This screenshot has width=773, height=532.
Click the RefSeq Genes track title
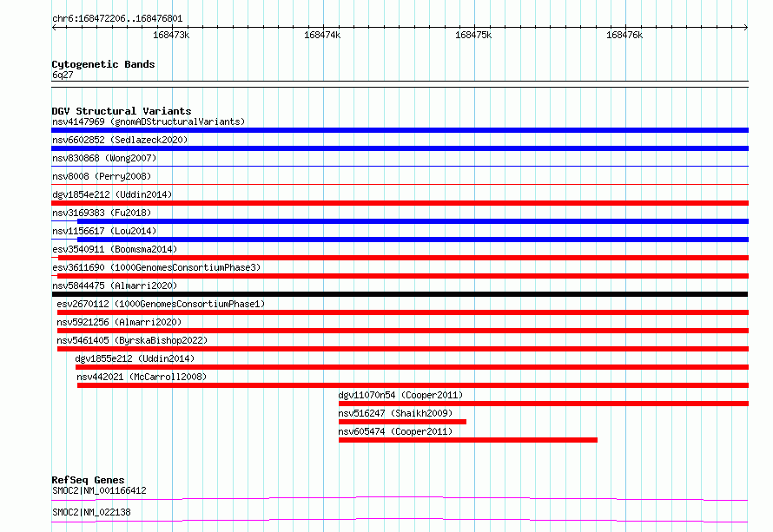[x=88, y=480]
